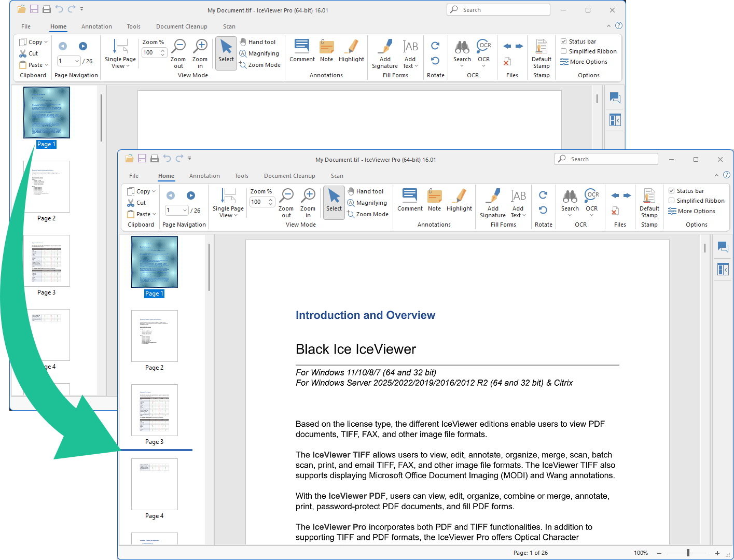
Task: Click Zoom out in the front window ribbon
Action: tap(286, 203)
